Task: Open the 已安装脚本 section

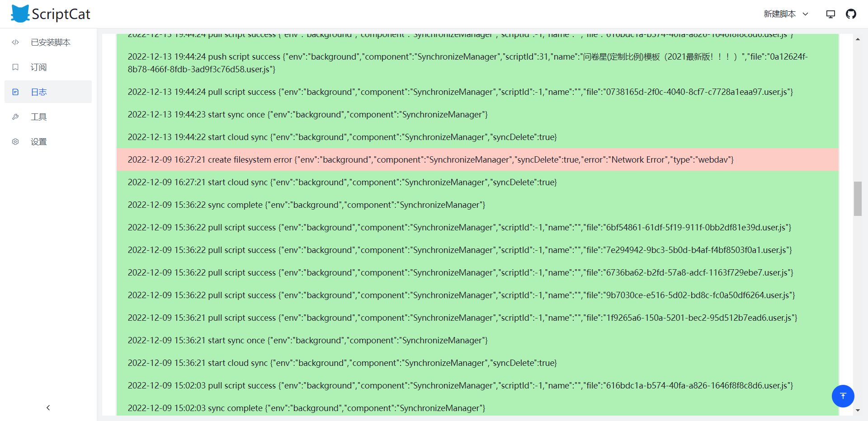Action: (x=50, y=42)
